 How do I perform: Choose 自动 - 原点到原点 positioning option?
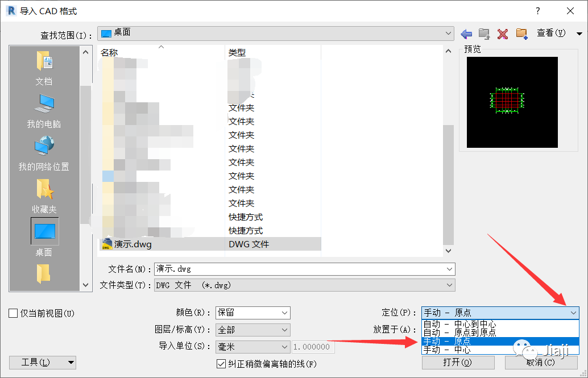500,333
